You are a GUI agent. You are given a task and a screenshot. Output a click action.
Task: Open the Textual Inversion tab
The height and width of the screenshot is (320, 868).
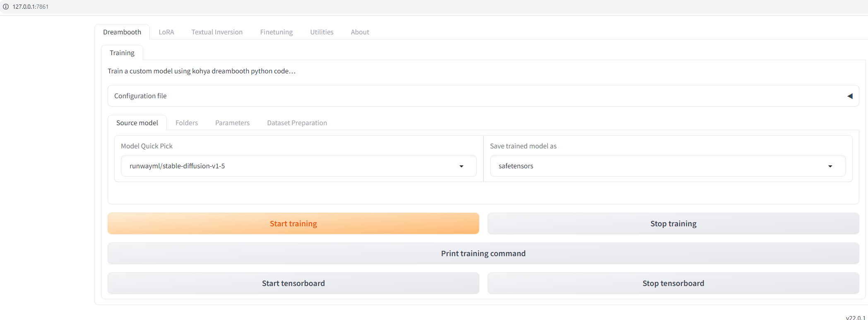217,32
